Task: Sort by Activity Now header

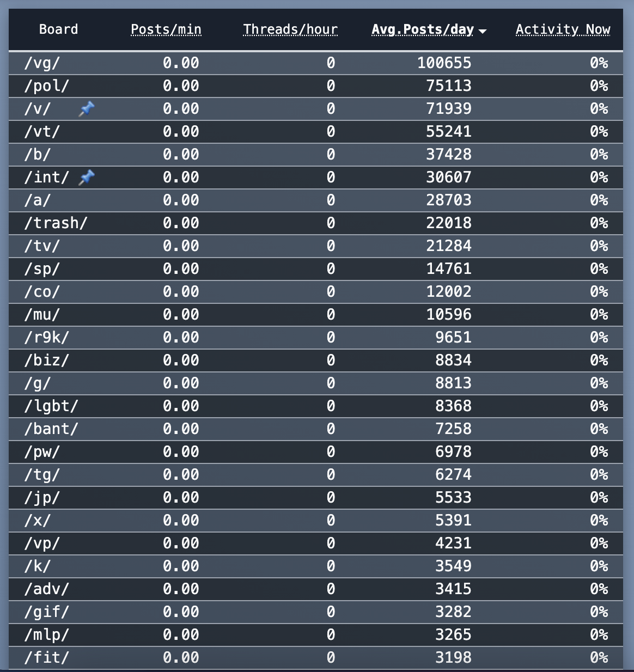Action: 563,29
